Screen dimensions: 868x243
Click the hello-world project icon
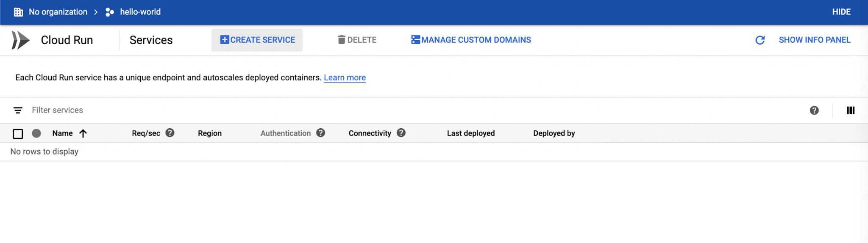(110, 12)
